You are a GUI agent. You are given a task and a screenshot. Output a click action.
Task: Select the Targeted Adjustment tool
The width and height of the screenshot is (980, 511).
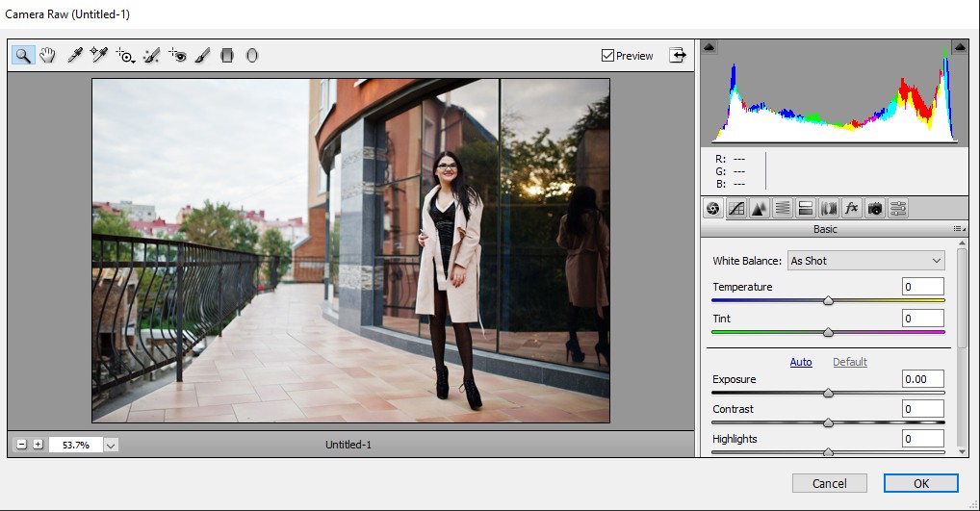tap(125, 56)
